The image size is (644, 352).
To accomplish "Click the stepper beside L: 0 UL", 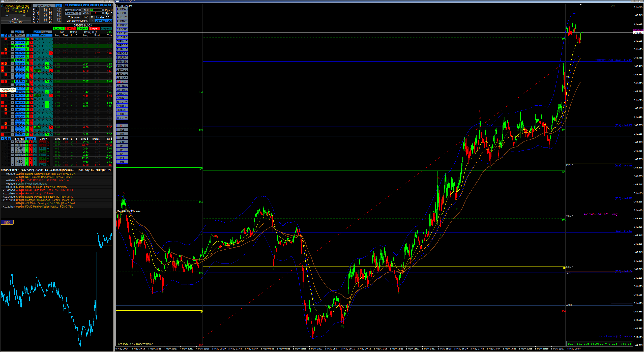I will (103, 13).
